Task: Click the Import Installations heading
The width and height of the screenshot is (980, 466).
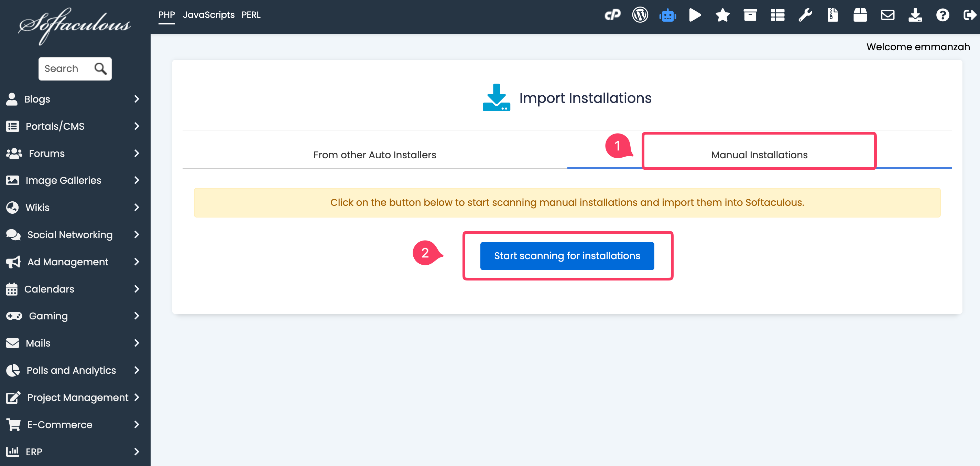Action: (585, 98)
